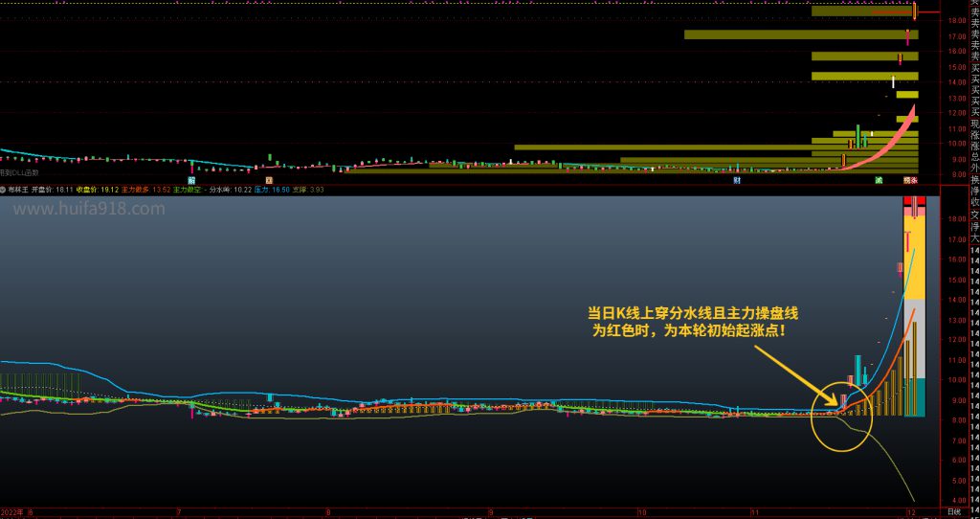Click the 2022年 date label on time axis

(15, 512)
